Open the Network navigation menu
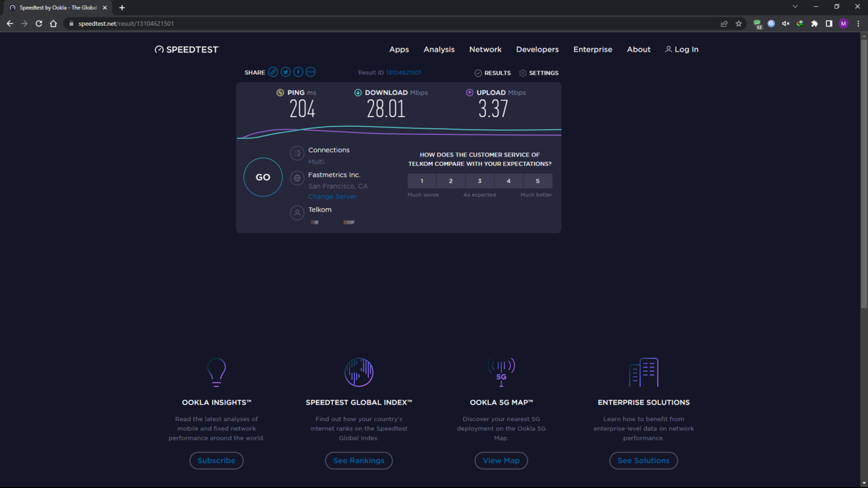The image size is (868, 488). 486,49
